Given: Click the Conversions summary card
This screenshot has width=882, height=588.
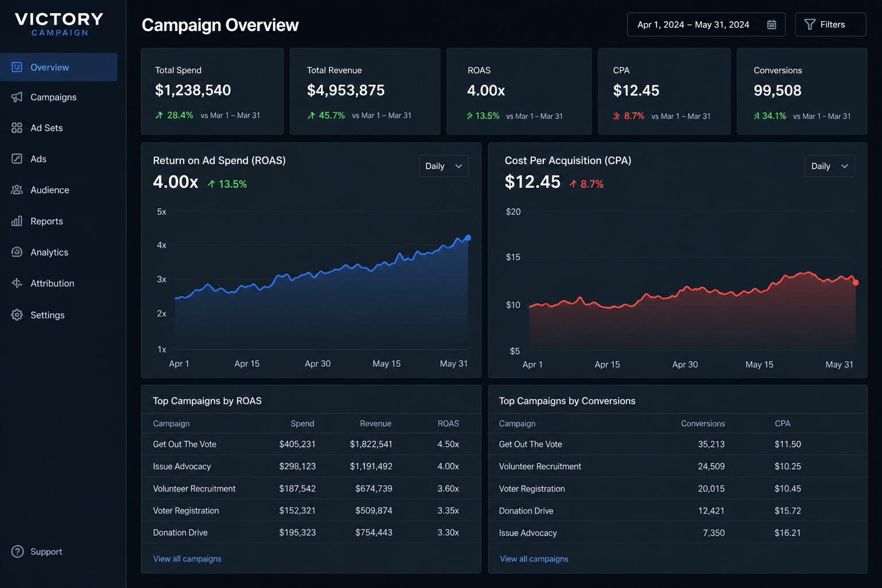Looking at the screenshot, I should click(x=802, y=91).
